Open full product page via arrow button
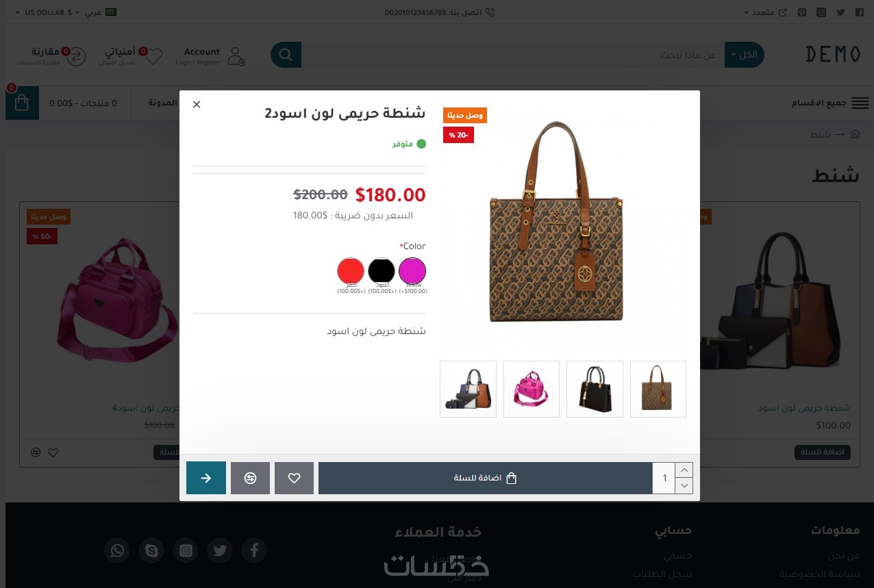The image size is (874, 588). click(x=206, y=478)
